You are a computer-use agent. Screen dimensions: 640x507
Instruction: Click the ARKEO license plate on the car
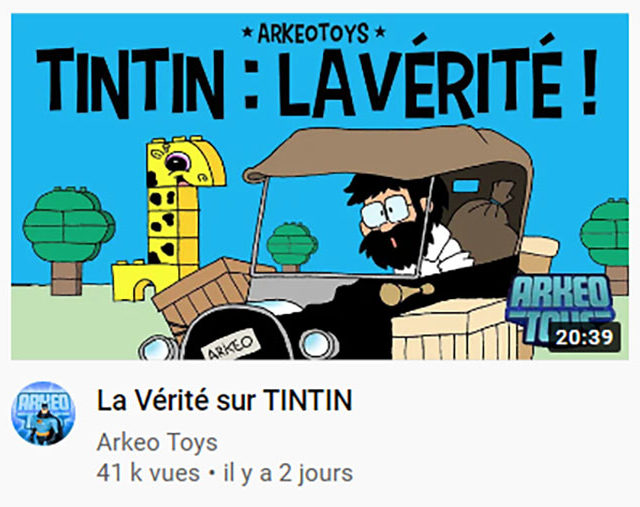tap(231, 346)
